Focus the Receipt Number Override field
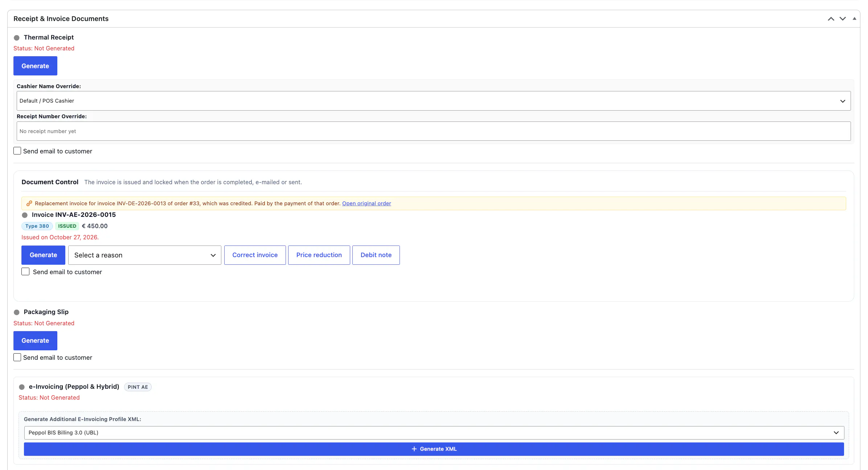The image size is (868, 470). pyautogui.click(x=434, y=131)
